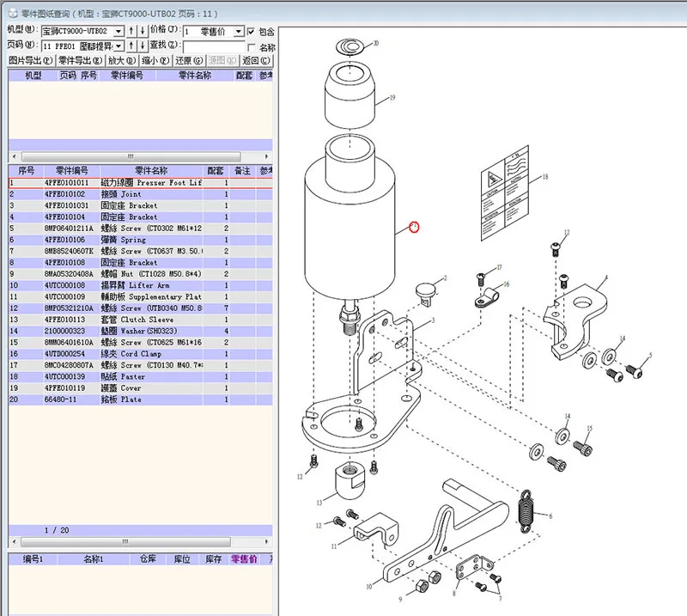Image resolution: width=687 pixels, height=616 pixels.
Task: Click the upper table's 零件名称 column header
Action: pyautogui.click(x=195, y=76)
